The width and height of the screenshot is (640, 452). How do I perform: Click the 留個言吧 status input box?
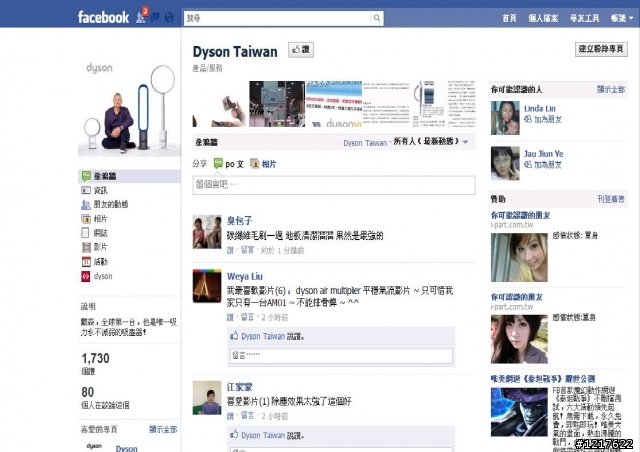click(x=334, y=185)
